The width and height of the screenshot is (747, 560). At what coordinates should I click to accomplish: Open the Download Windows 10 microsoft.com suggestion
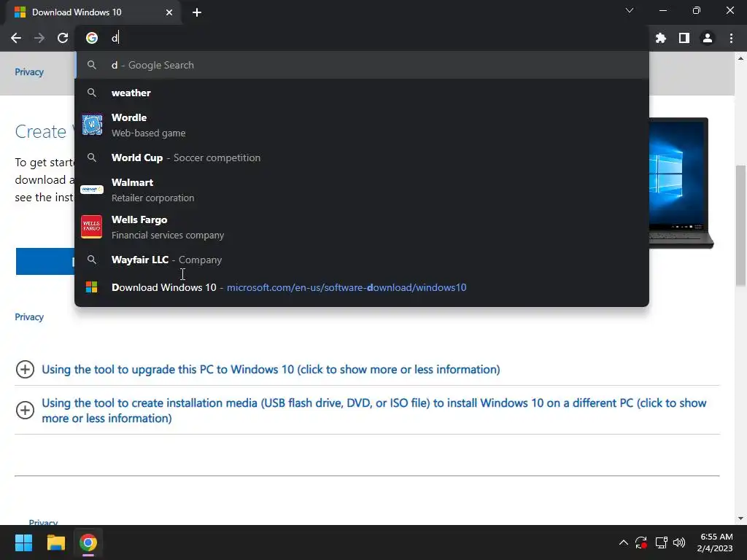coord(362,287)
